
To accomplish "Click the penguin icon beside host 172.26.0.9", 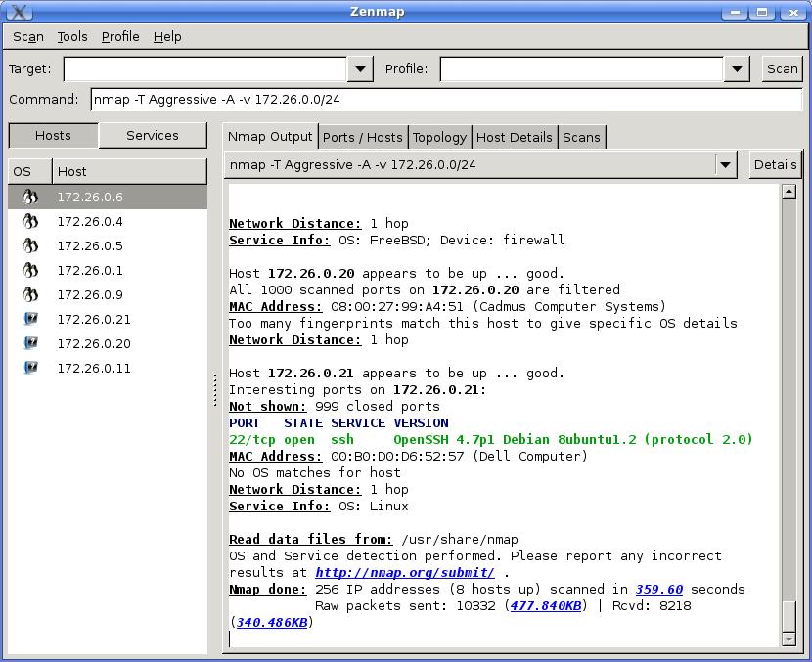I will click(x=30, y=294).
